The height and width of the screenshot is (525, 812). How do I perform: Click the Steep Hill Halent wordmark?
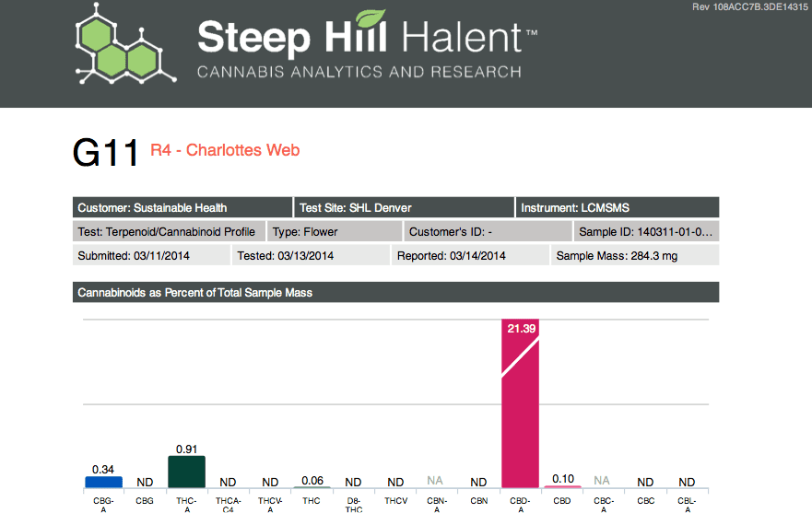367,37
